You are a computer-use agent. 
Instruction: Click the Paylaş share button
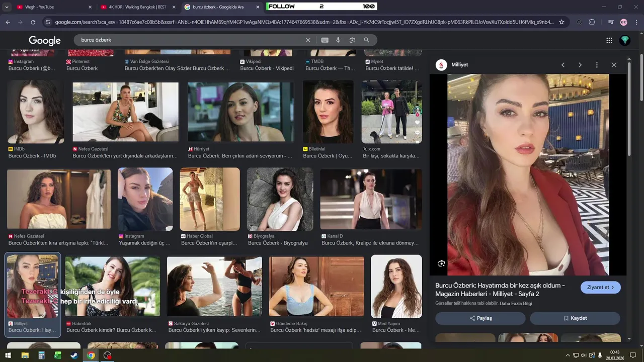(x=480, y=318)
